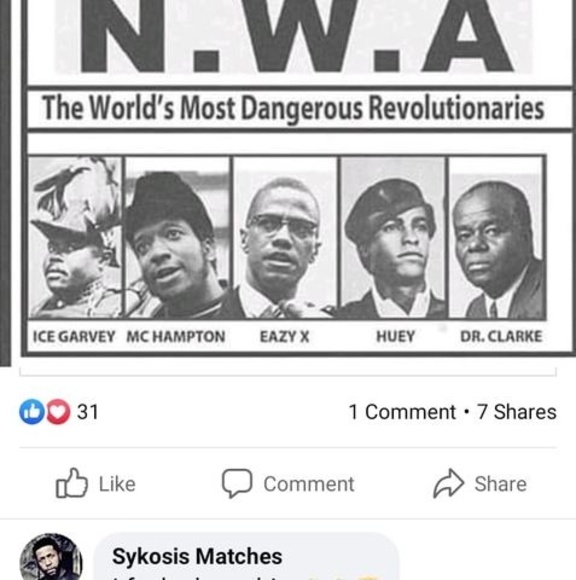Tap the speech bubble Comment icon
This screenshot has width=576, height=580.
pos(237,483)
